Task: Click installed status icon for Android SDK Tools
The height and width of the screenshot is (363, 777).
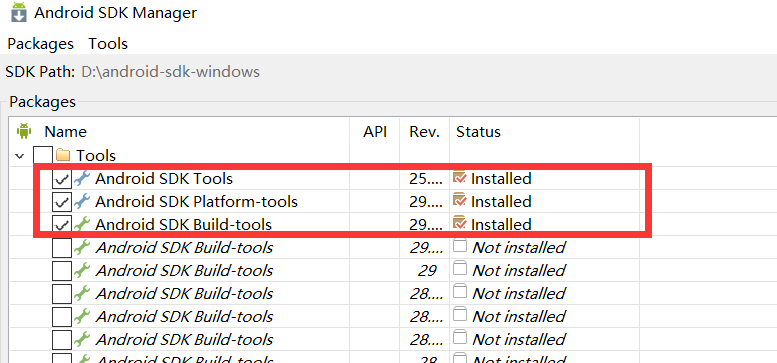Action: (x=460, y=178)
